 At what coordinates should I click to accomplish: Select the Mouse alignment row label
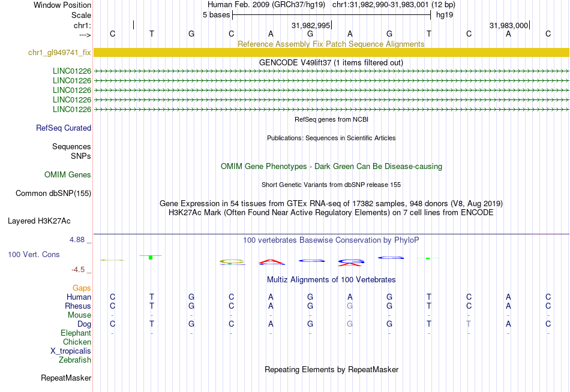coord(79,315)
